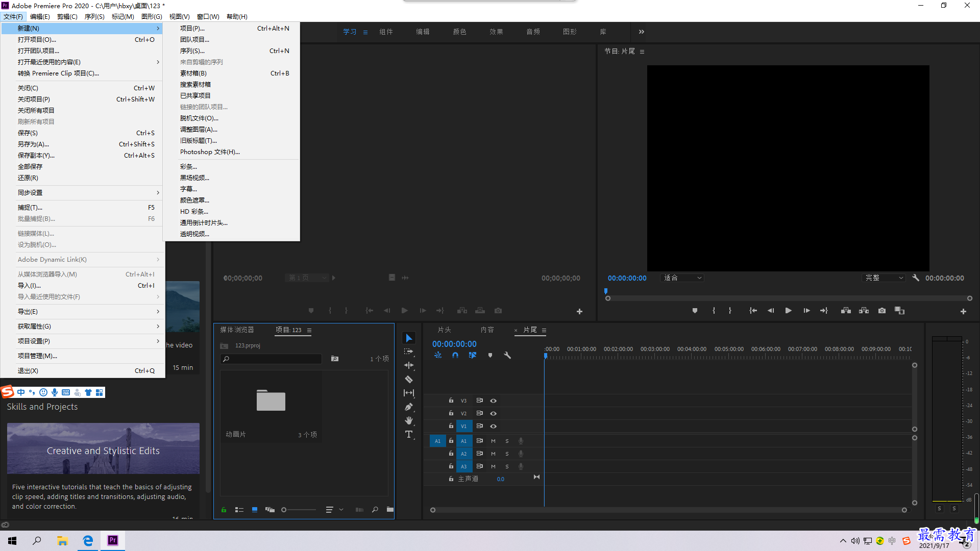Open Program monitor settings wrench
This screenshot has width=980, height=551.
[916, 278]
